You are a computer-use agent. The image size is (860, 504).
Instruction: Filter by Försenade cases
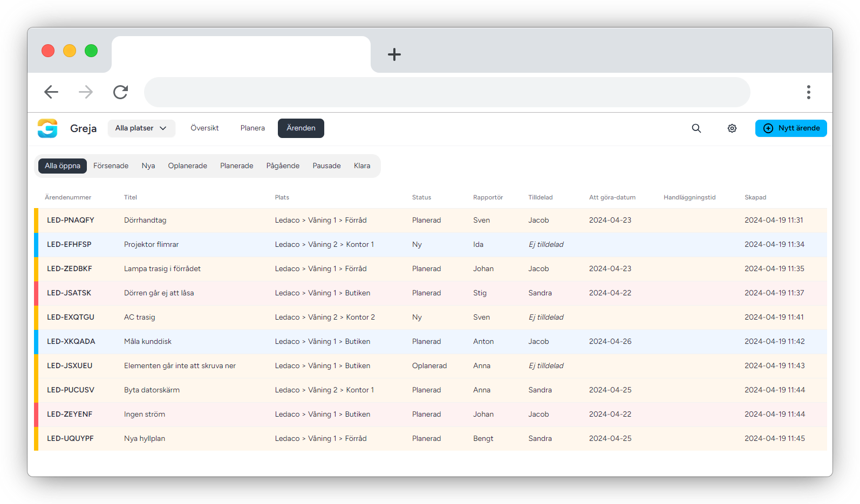pos(111,166)
